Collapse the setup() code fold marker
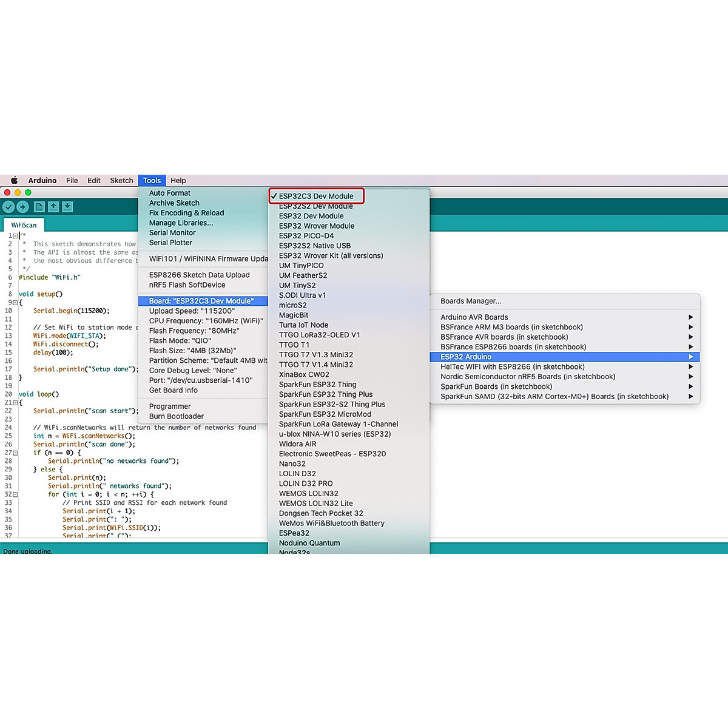 (15, 303)
